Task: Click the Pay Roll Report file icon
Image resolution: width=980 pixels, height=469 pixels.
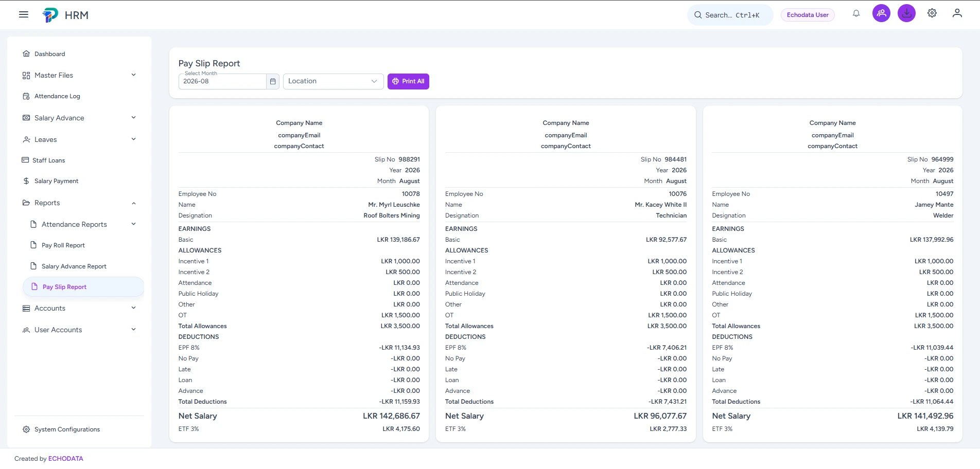Action: pos(33,245)
